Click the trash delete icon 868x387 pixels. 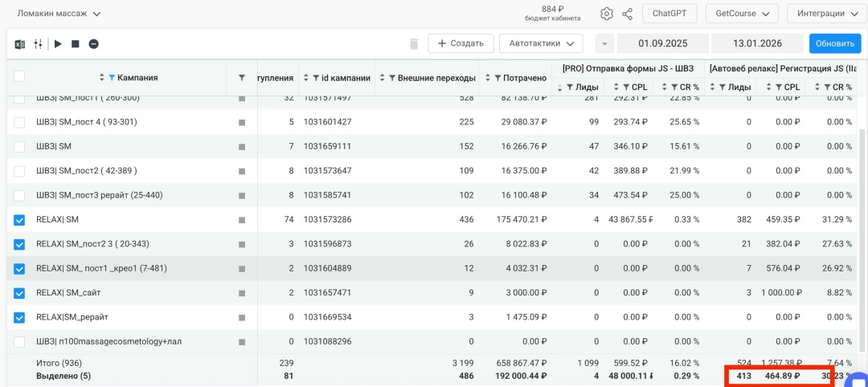(414, 43)
